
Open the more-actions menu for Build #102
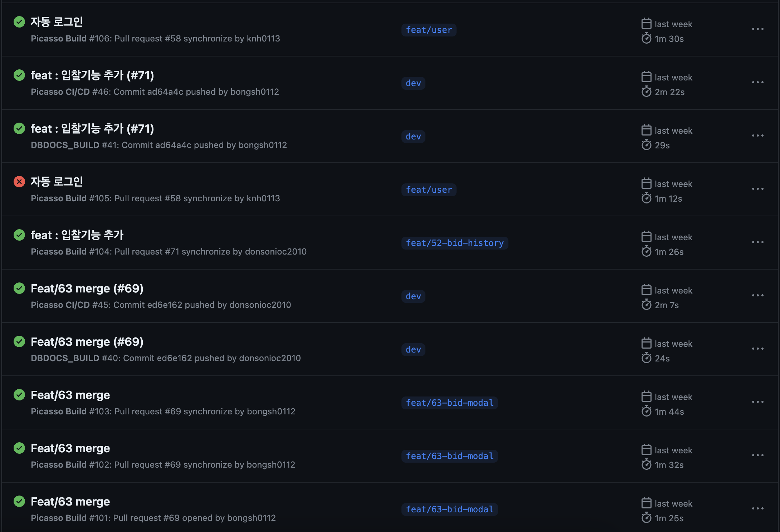click(757, 455)
